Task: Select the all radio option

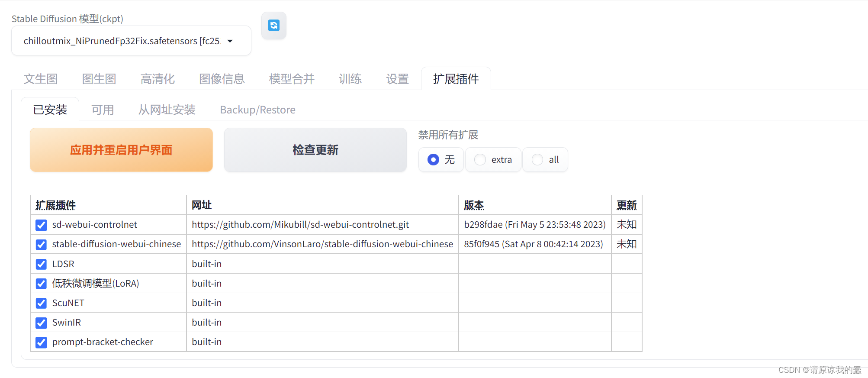Action: point(545,160)
